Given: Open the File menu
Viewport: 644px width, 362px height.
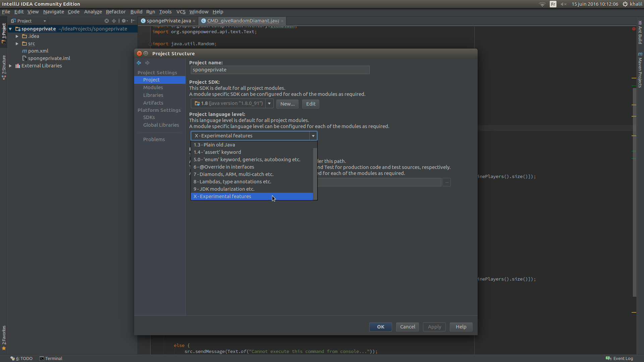Looking at the screenshot, I should (6, 12).
